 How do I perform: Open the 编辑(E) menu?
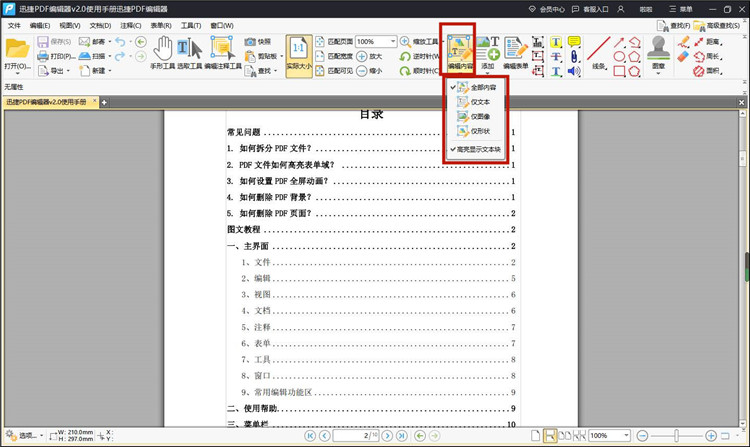coord(40,25)
